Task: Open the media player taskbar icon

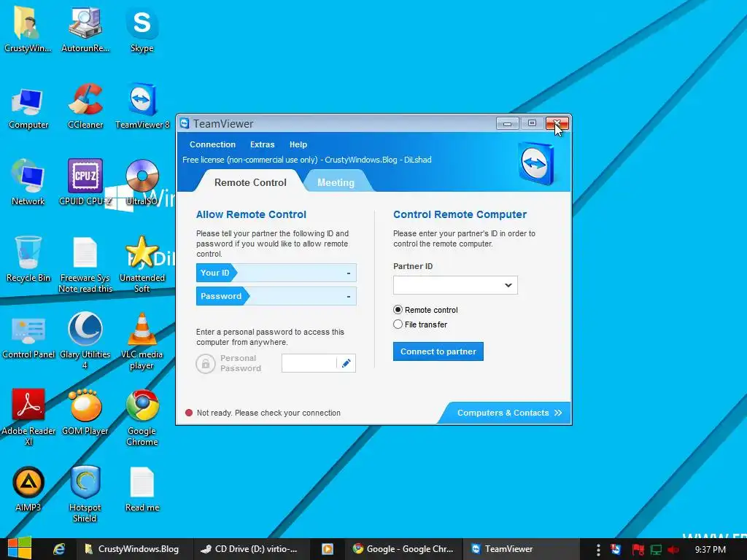Action: tap(328, 549)
